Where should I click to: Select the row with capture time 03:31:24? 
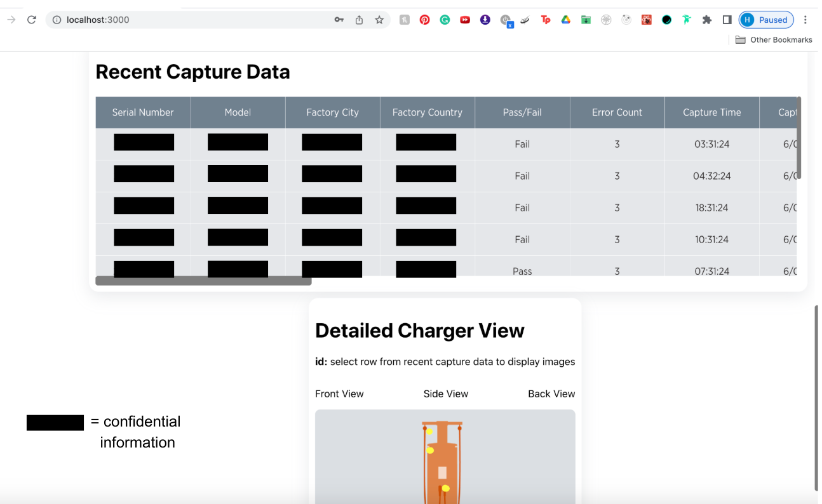click(446, 144)
